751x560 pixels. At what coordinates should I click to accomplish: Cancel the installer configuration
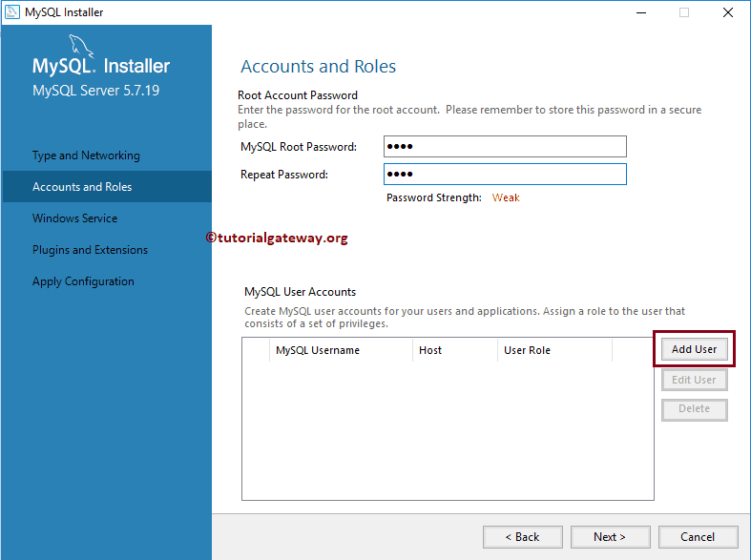pyautogui.click(x=698, y=537)
